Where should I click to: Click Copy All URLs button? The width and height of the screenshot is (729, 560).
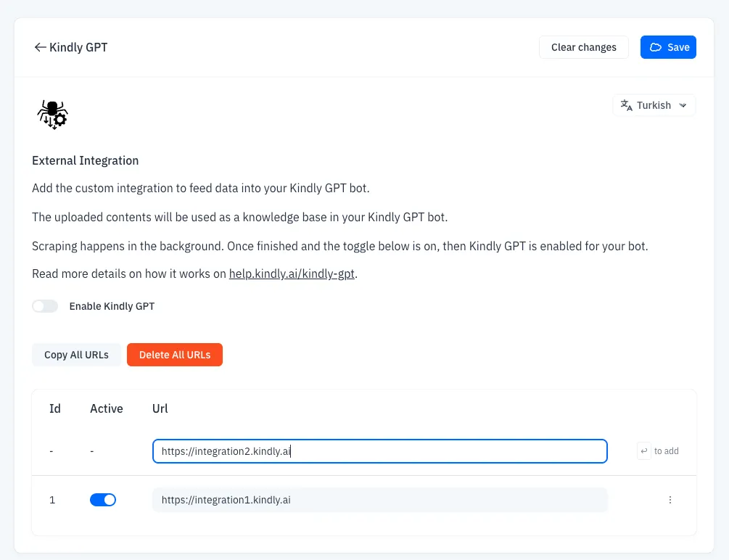76,355
